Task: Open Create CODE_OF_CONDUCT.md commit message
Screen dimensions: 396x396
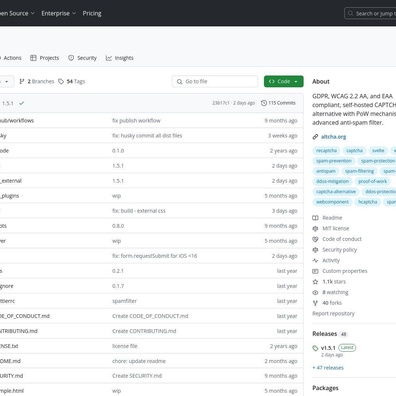Action: [150, 316]
